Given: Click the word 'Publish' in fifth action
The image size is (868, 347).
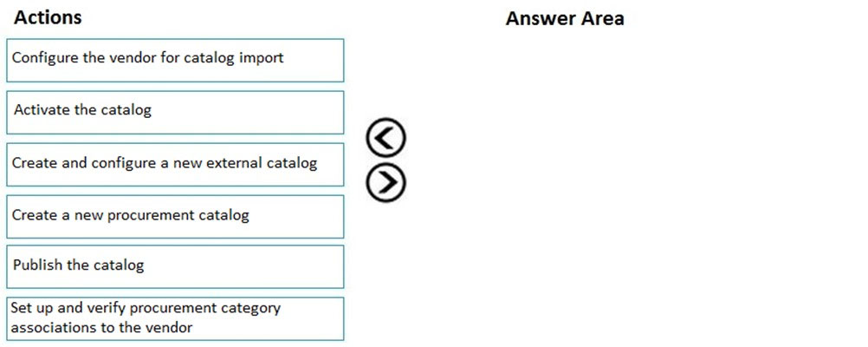Looking at the screenshot, I should click(x=37, y=265).
